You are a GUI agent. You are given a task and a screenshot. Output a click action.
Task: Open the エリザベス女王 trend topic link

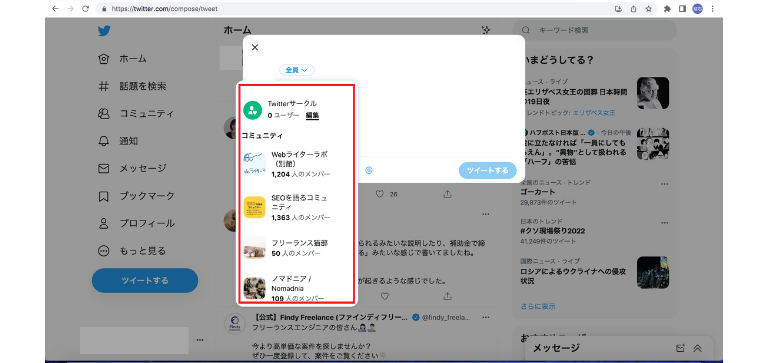tap(594, 113)
